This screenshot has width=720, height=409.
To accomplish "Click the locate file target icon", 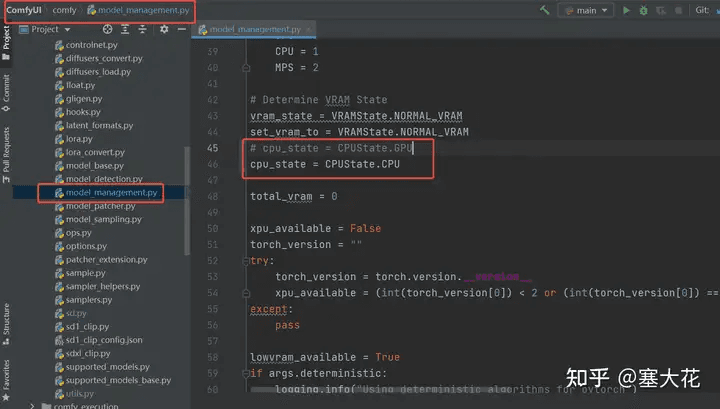I will click(107, 29).
